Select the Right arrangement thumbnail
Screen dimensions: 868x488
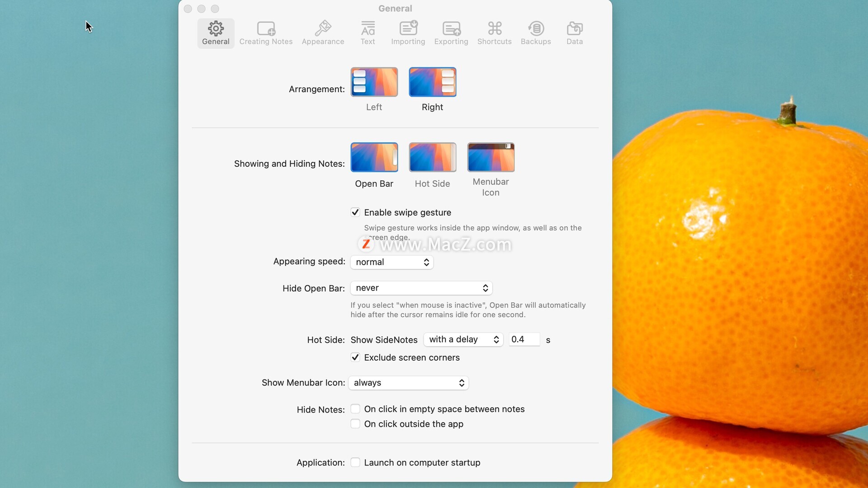click(433, 82)
